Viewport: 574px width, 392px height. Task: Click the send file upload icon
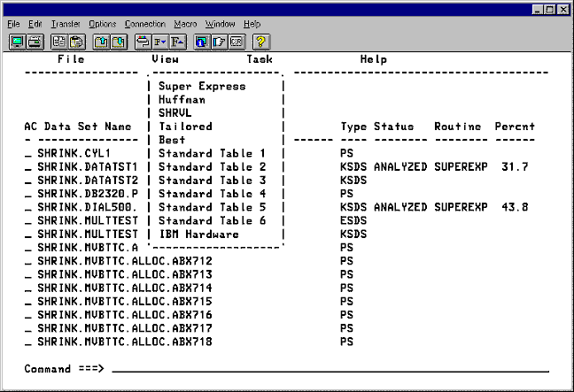pos(99,42)
